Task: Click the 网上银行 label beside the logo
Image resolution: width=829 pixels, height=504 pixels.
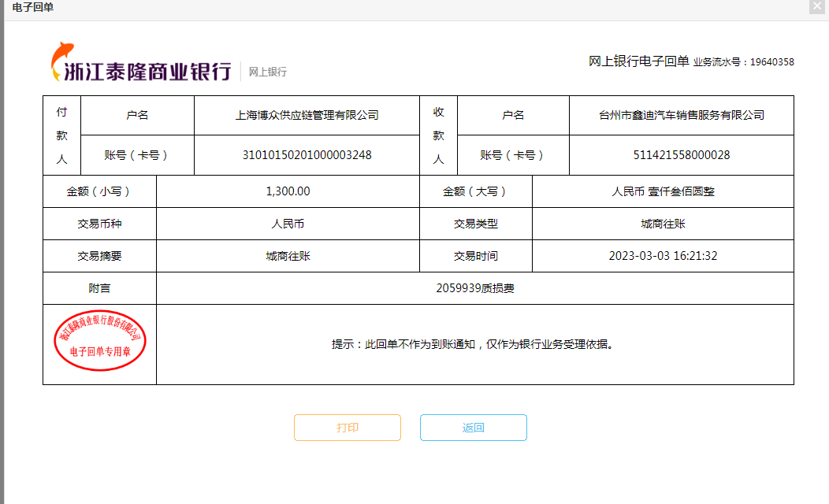Action: point(268,72)
